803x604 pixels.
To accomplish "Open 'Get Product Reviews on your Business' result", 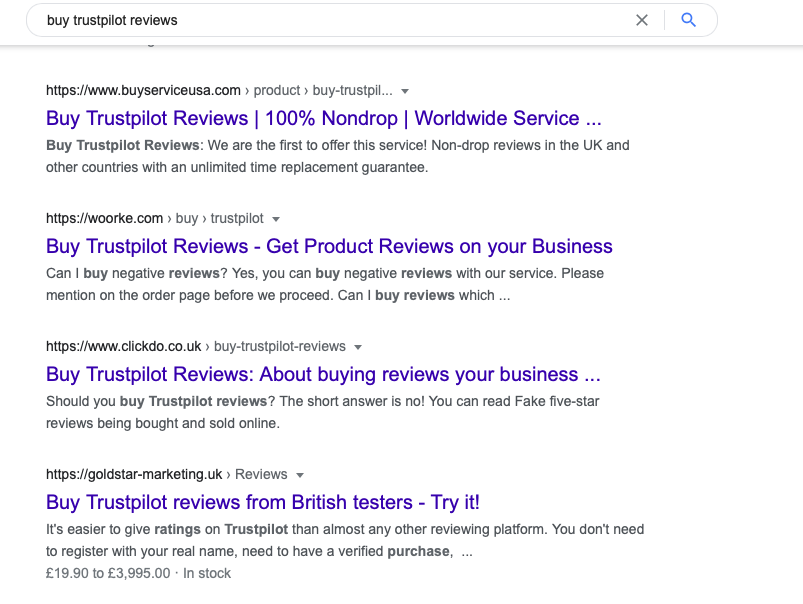I will click(x=329, y=246).
